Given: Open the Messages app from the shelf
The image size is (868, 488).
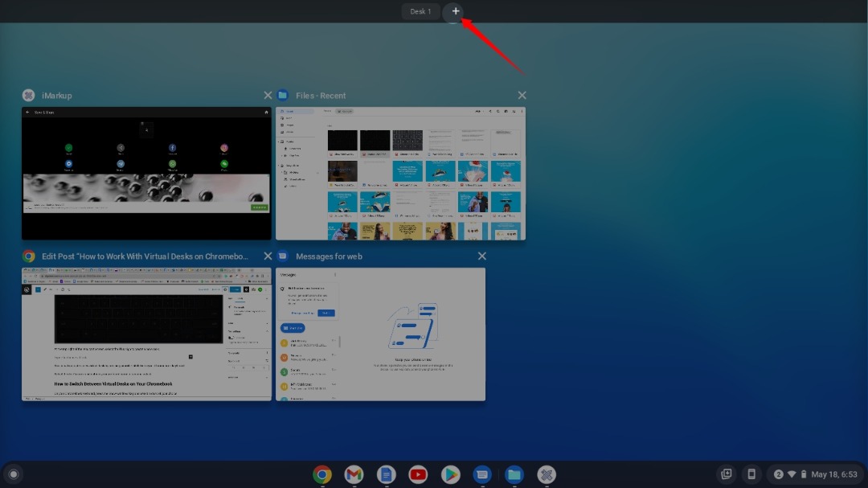Looking at the screenshot, I should coord(482,474).
